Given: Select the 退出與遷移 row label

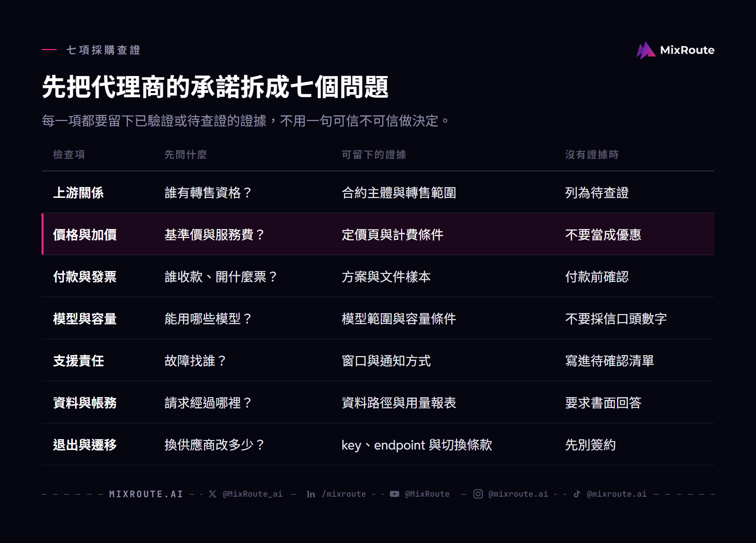Looking at the screenshot, I should coord(85,445).
